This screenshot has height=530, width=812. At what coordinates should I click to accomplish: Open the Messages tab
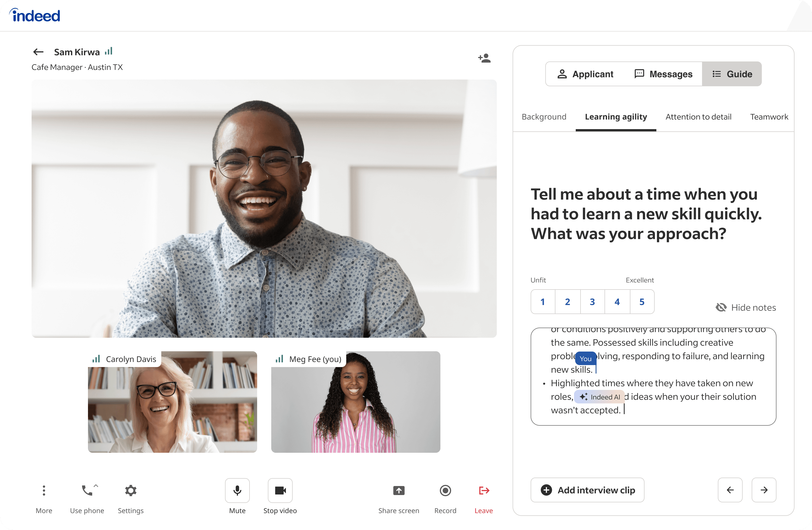coord(663,74)
